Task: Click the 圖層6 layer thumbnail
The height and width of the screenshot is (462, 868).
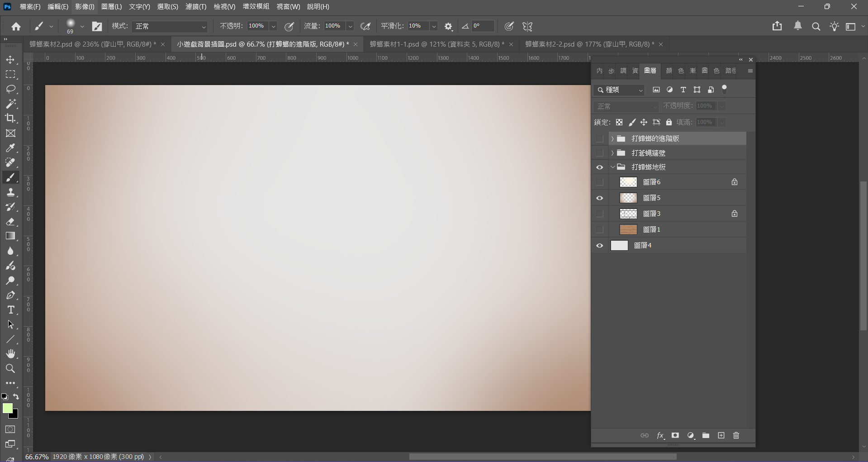Action: (628, 182)
